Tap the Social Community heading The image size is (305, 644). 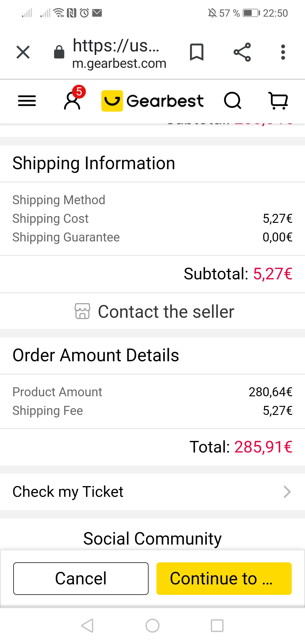coord(152,538)
